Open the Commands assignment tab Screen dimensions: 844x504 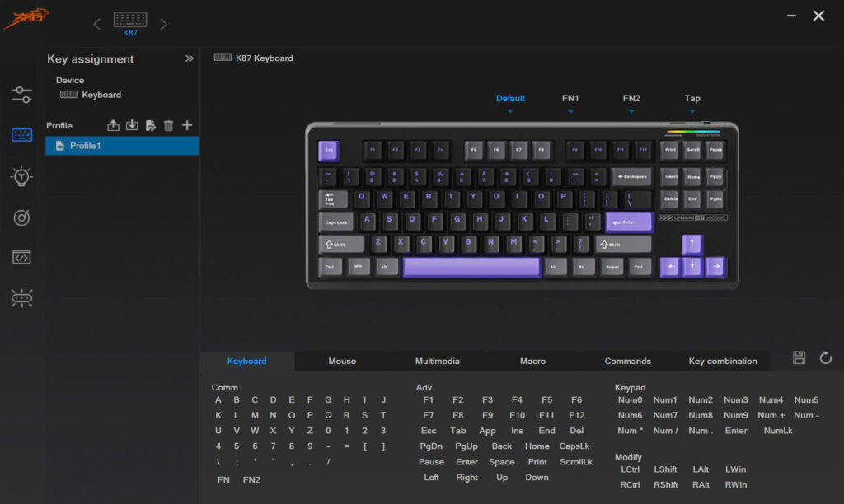[627, 361]
